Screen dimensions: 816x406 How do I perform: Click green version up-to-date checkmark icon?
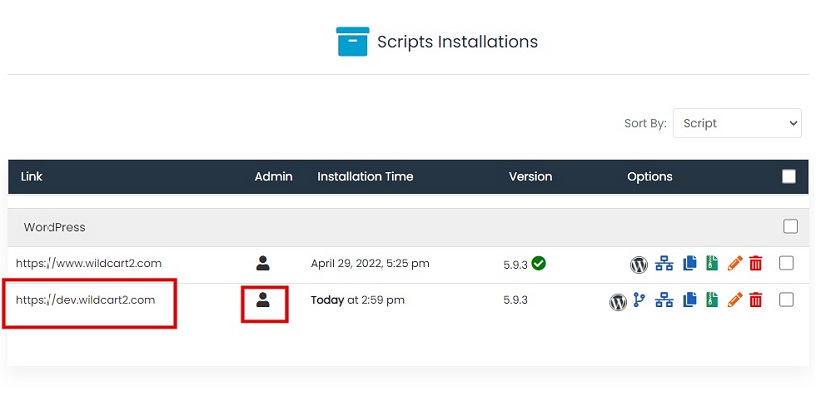(539, 263)
